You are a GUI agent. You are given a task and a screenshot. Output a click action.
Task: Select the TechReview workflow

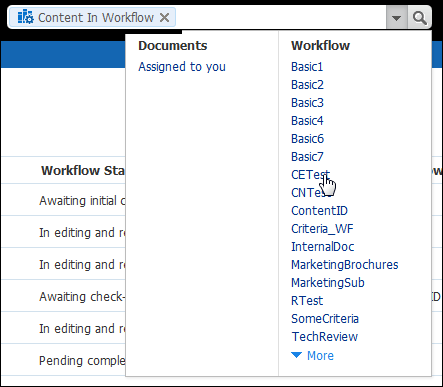point(325,337)
